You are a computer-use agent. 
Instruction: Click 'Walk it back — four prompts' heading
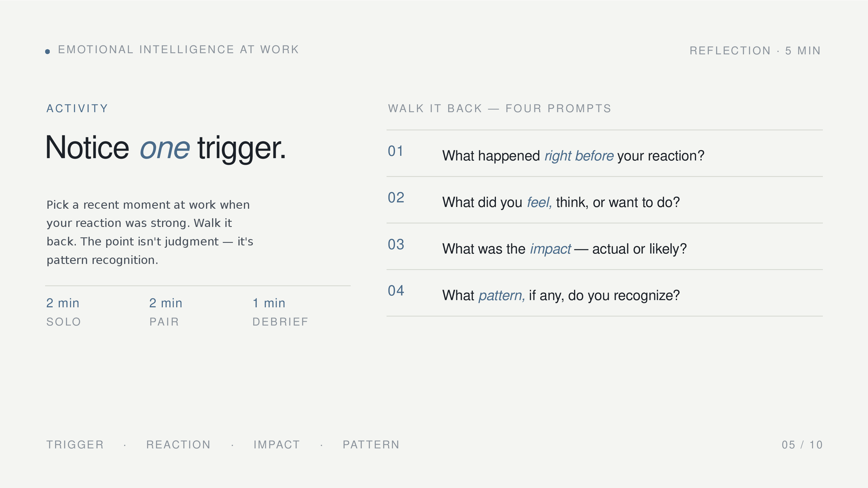tap(499, 108)
